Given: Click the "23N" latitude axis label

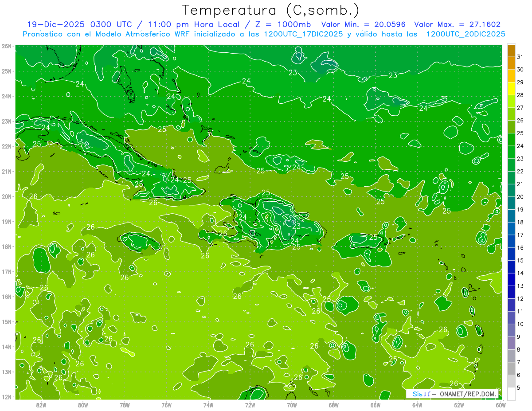Looking at the screenshot, I should tap(7, 121).
